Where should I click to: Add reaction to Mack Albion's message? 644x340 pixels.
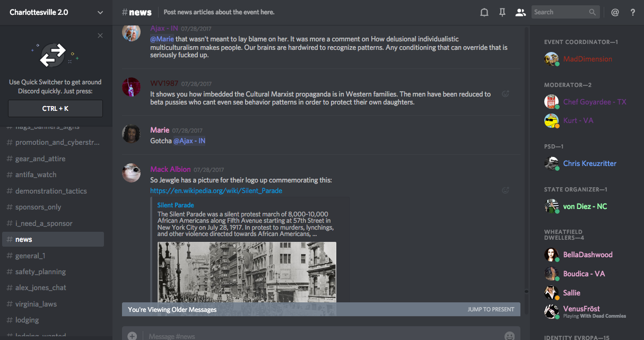click(x=506, y=190)
